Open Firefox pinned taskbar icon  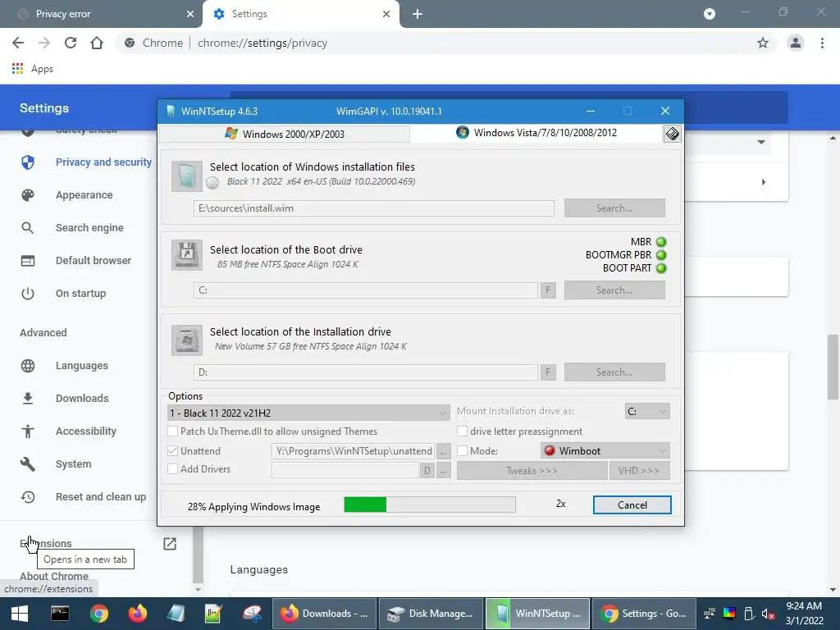(138, 614)
